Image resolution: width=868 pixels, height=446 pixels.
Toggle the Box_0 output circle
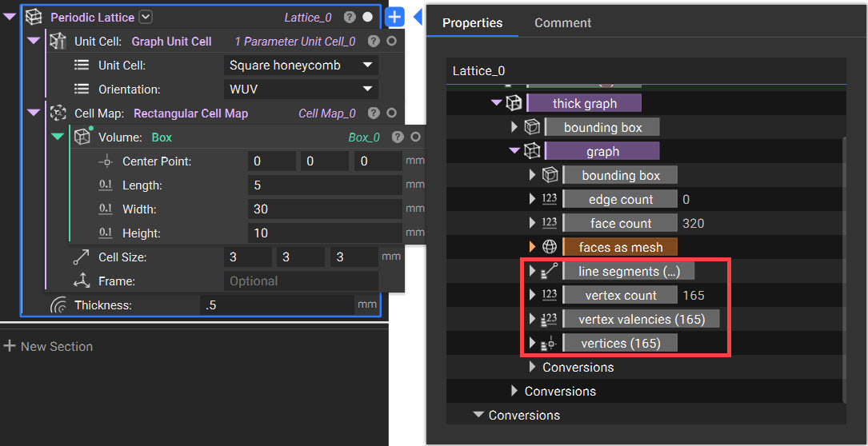click(x=415, y=137)
